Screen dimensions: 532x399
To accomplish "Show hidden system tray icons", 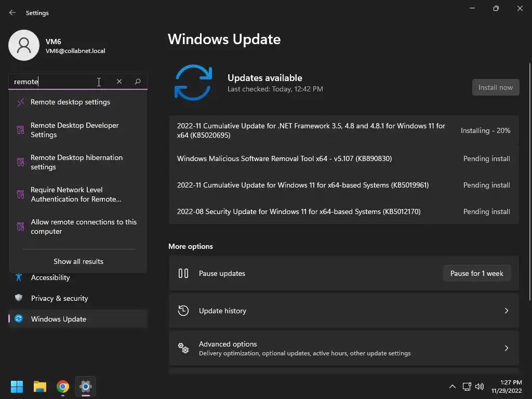I will 453,387.
